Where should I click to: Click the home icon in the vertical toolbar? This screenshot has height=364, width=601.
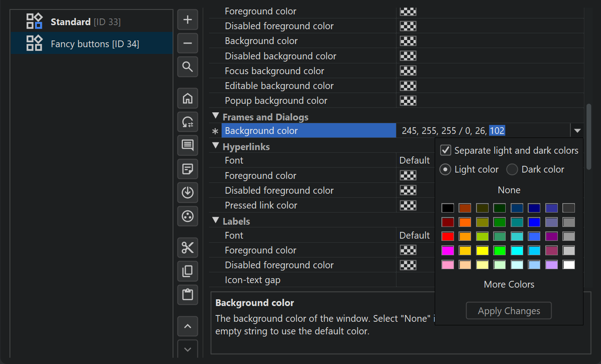[x=188, y=98]
